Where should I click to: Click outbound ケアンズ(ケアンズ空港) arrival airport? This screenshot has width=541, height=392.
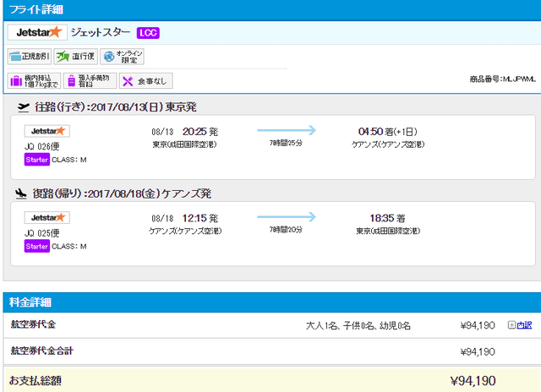coord(388,144)
